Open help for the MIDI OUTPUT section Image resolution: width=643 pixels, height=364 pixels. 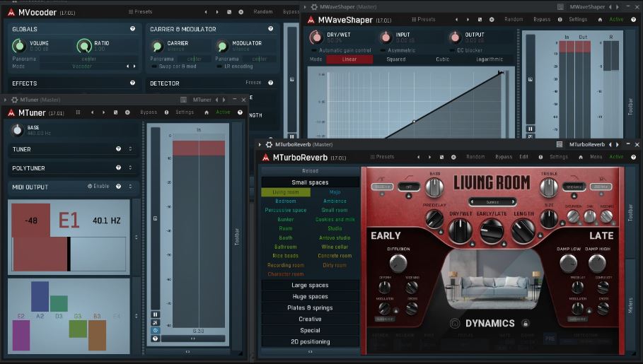click(118, 187)
